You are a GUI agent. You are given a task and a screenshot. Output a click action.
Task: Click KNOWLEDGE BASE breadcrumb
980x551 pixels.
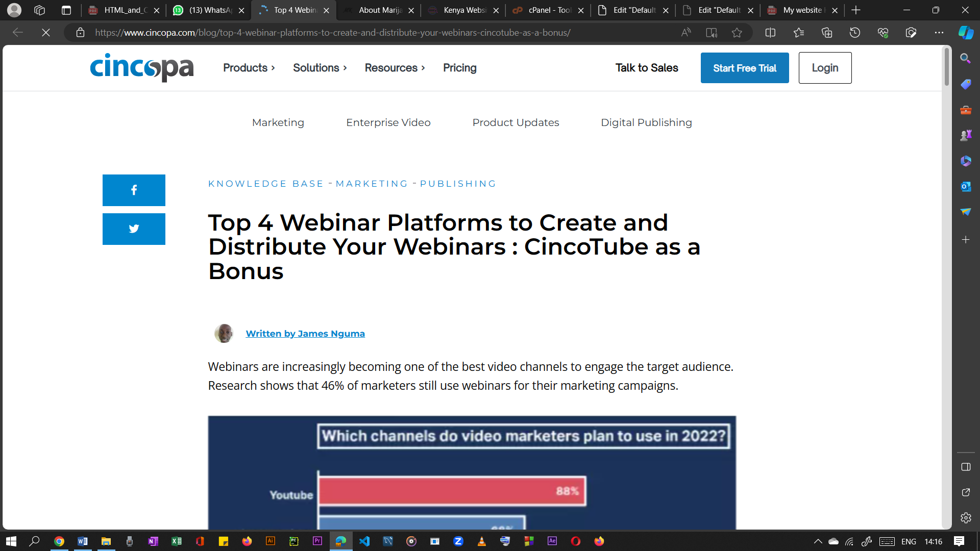point(266,184)
